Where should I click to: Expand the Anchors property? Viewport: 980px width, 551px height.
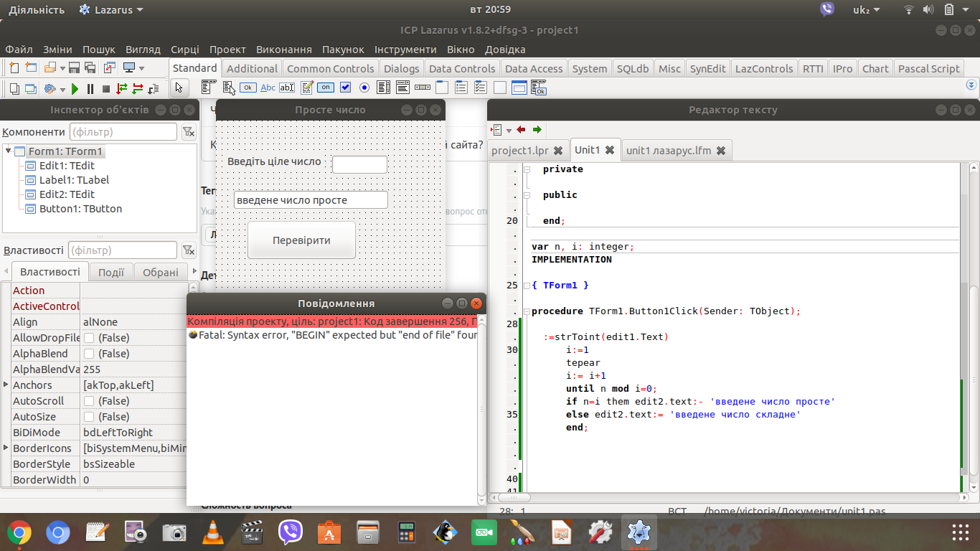click(x=6, y=385)
